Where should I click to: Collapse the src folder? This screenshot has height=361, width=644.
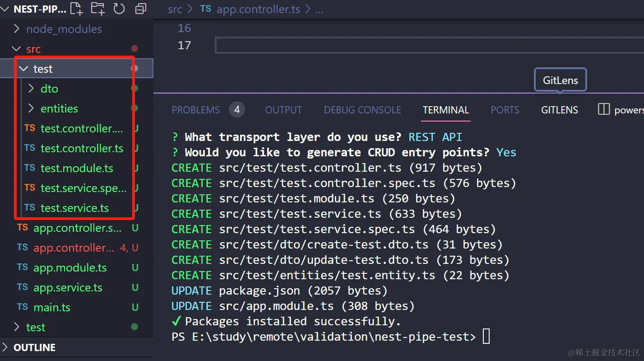click(x=33, y=49)
